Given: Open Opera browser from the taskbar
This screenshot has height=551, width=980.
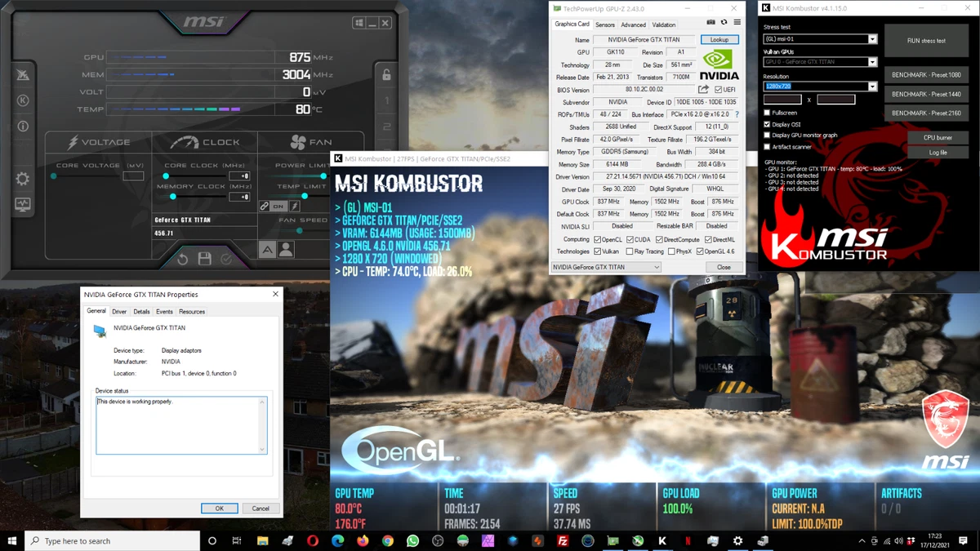Looking at the screenshot, I should click(x=313, y=540).
